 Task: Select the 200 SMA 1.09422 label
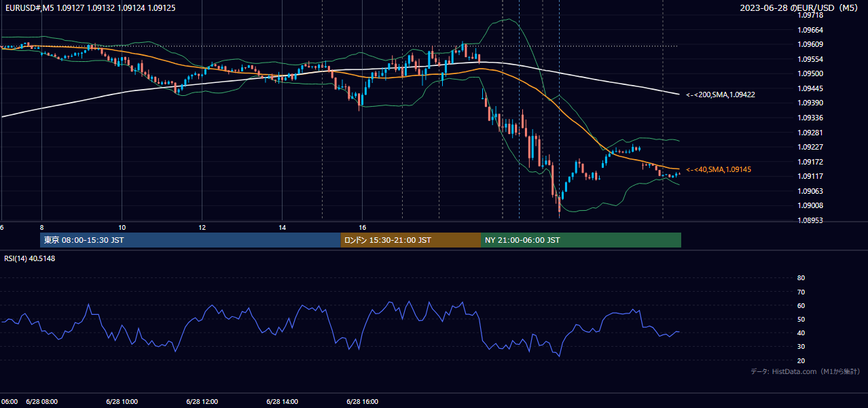(x=720, y=95)
